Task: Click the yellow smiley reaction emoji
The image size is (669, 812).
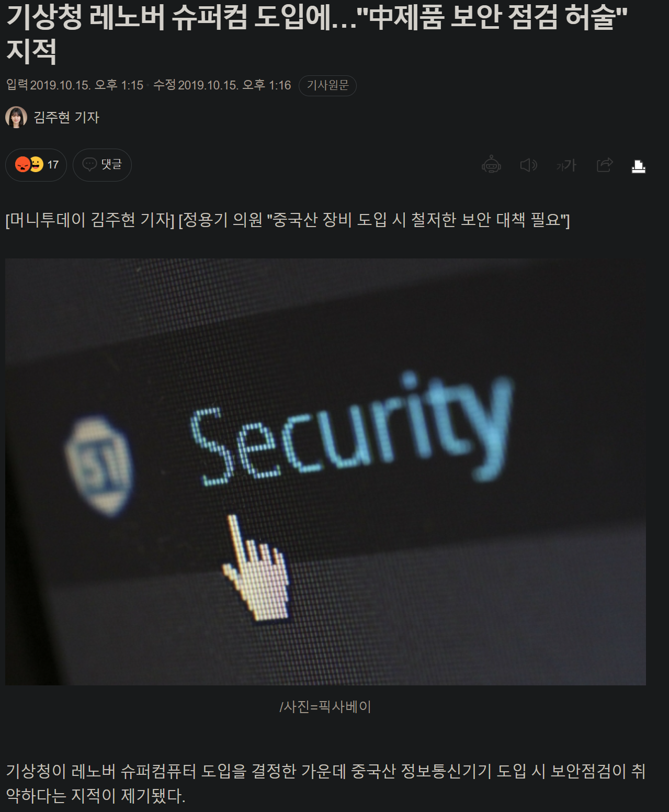Action: coord(36,164)
